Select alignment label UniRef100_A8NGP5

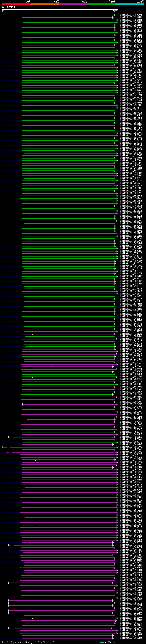(131, 58)
